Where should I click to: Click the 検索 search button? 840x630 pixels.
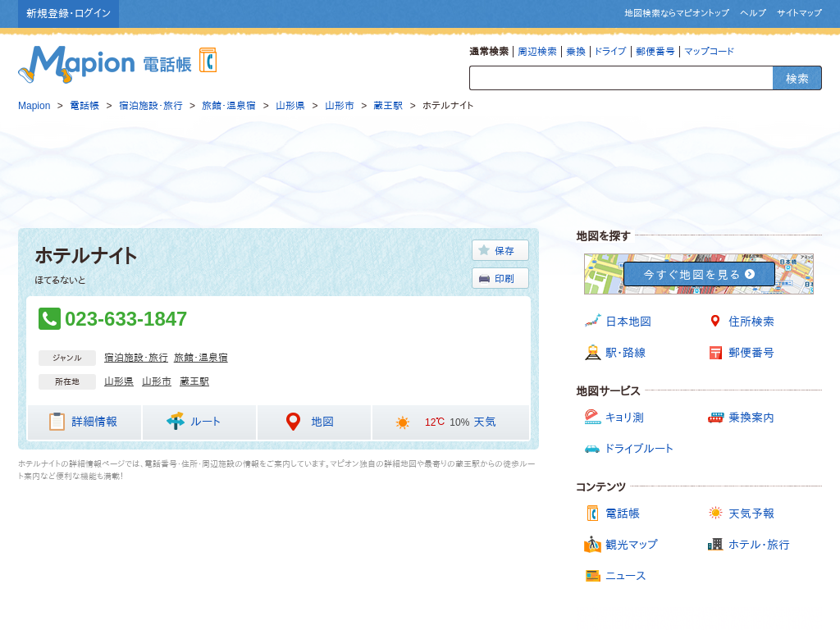(x=797, y=78)
